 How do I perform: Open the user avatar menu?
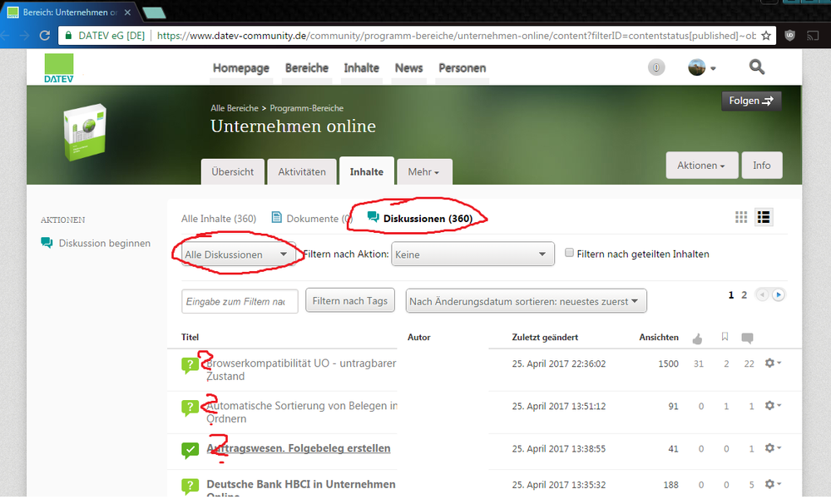point(702,67)
